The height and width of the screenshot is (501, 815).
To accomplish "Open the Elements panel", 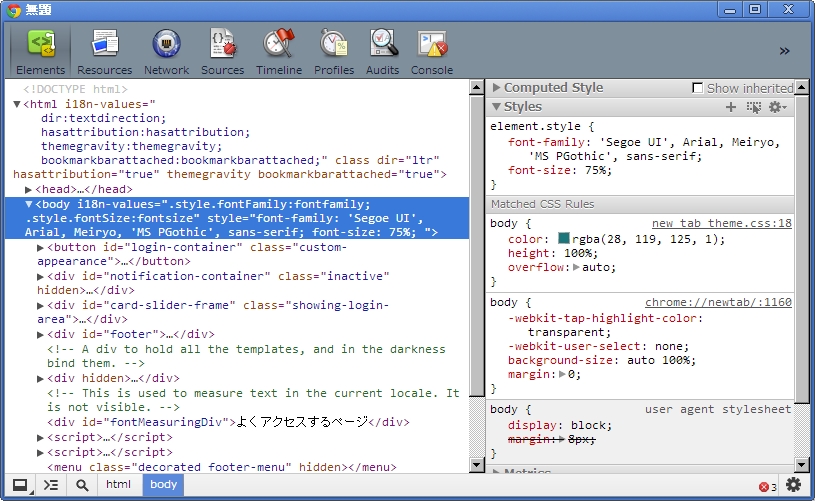I will pyautogui.click(x=41, y=51).
